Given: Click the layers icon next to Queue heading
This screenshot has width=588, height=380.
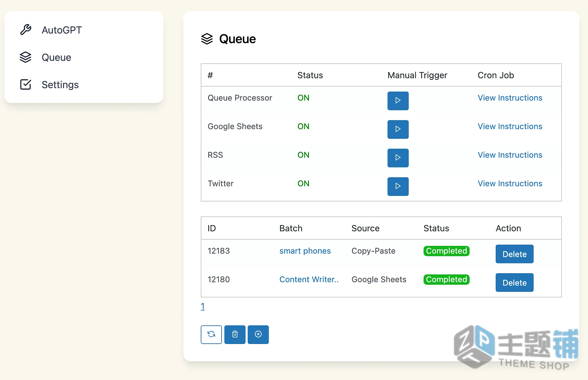Looking at the screenshot, I should coord(207,39).
